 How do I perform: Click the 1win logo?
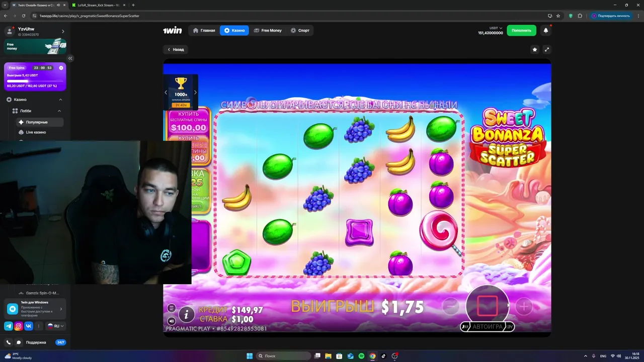point(173,31)
